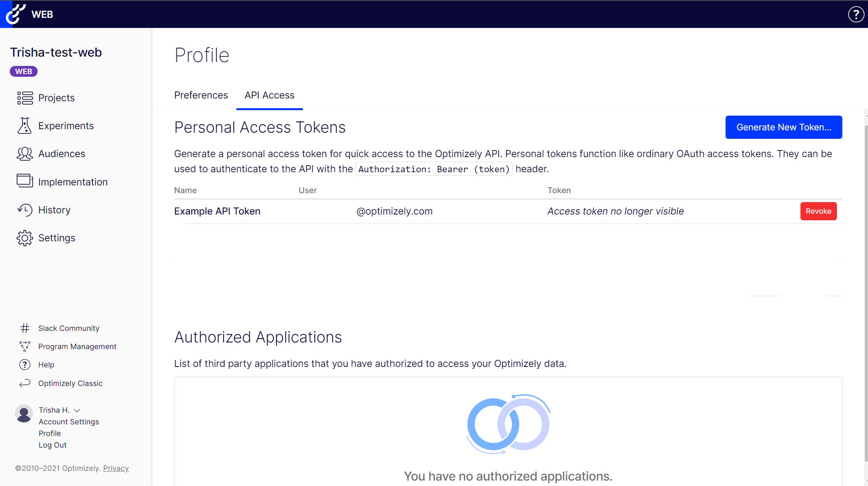Click the Optimizely logo icon
This screenshot has height=486, width=868.
(x=15, y=14)
